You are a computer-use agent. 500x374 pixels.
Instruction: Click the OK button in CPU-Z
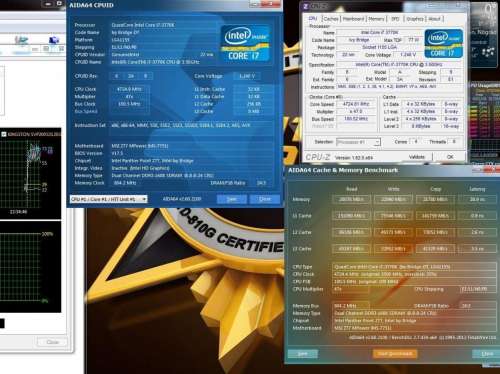pyautogui.click(x=450, y=157)
